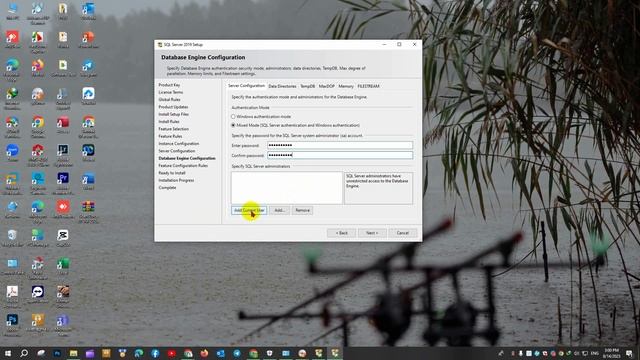Click the Feature Selection step
The width and height of the screenshot is (640, 360).
point(173,129)
